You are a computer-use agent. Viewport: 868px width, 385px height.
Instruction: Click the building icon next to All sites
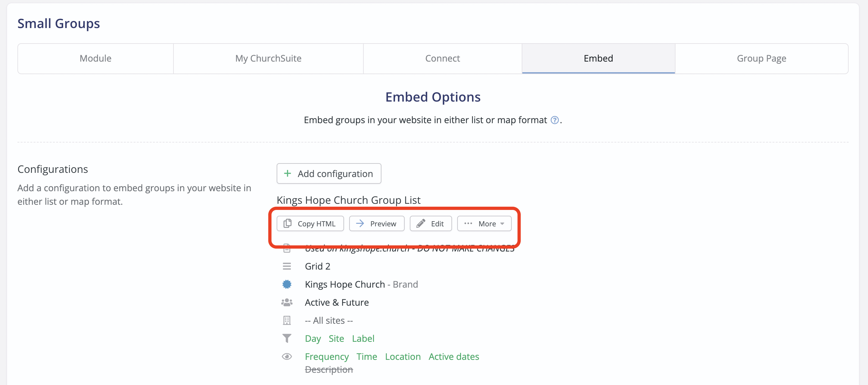click(x=287, y=320)
